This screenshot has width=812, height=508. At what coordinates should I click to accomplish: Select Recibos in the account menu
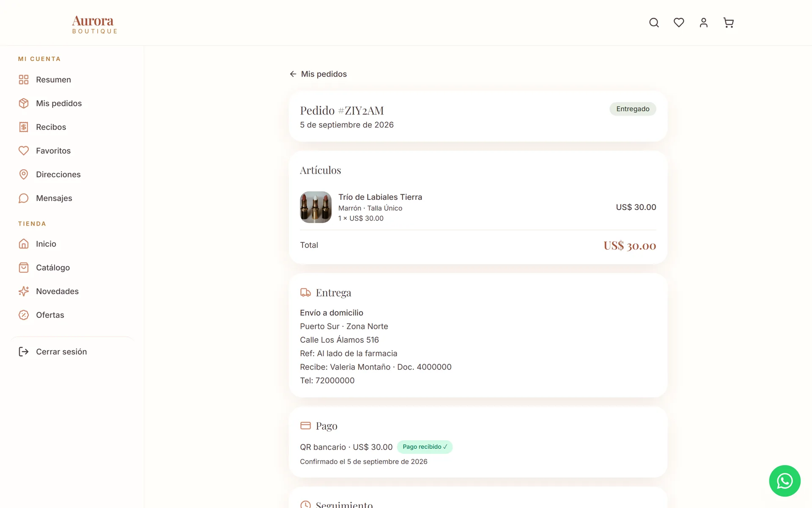tap(72, 127)
